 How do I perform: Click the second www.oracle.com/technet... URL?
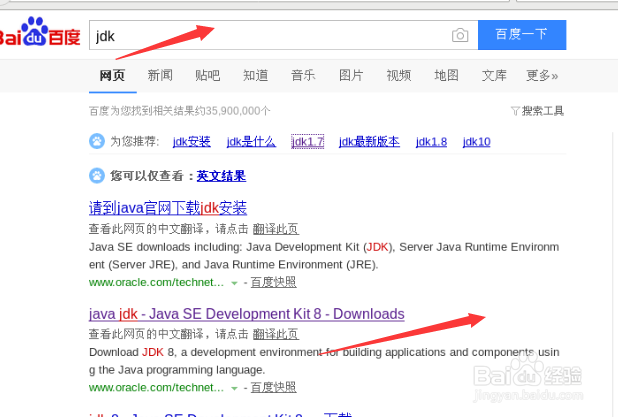(156, 387)
